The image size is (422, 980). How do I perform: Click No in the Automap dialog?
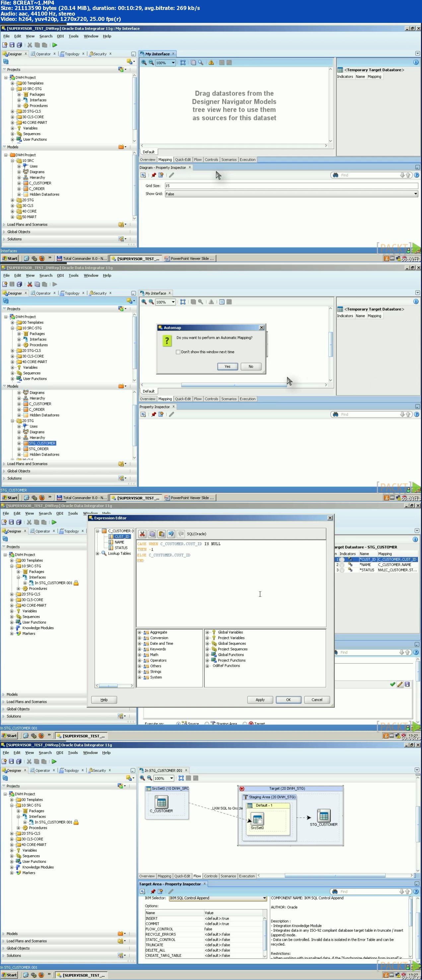point(251,366)
